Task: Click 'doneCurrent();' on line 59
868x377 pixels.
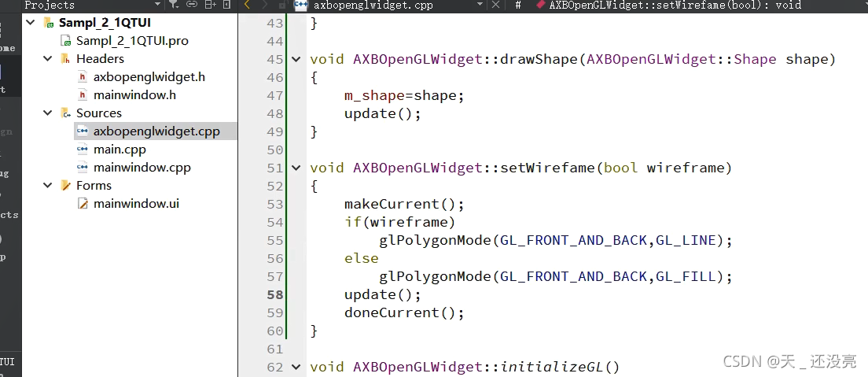Action: (404, 313)
